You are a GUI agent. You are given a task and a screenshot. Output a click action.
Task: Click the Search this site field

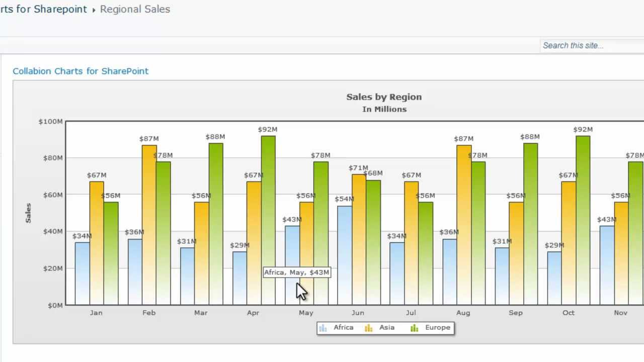click(592, 45)
